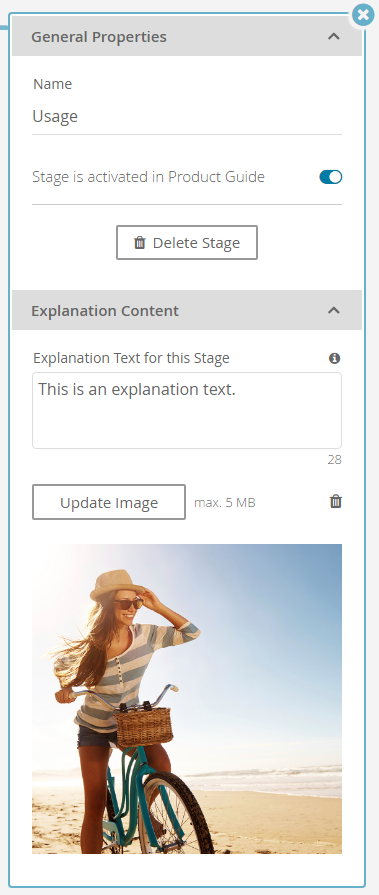379x895 pixels.
Task: Click the character counter showing 28
Action: coord(334,459)
